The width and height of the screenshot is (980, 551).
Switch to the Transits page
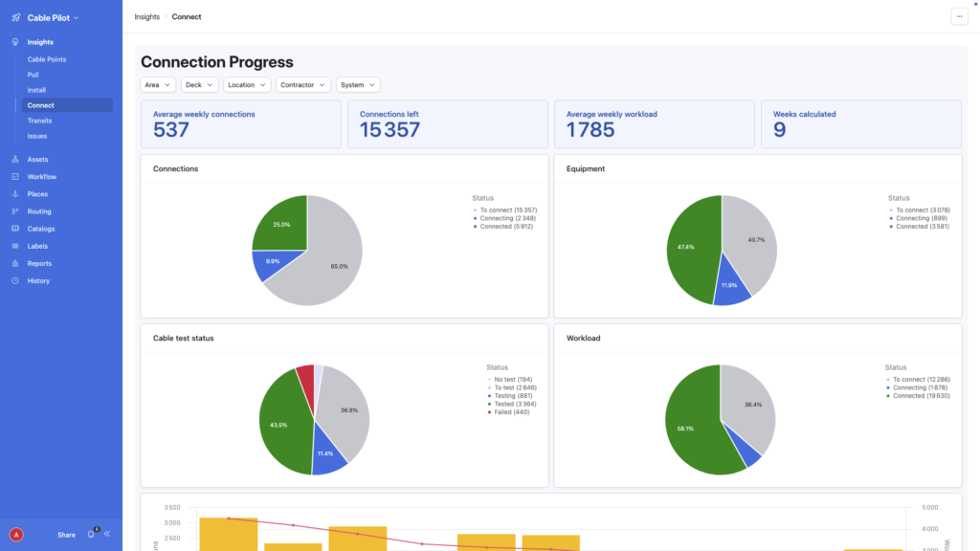pyautogui.click(x=39, y=121)
